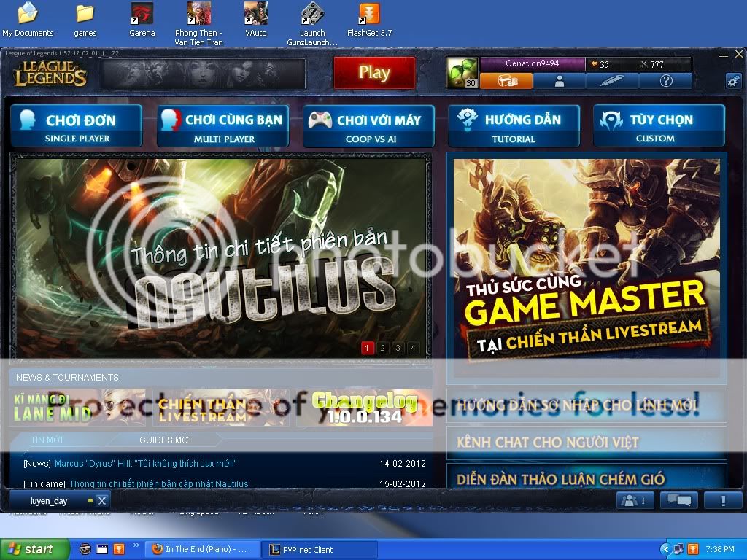Click the CrossFire quick launch icon
The width and height of the screenshot is (747, 560).
tap(85, 549)
